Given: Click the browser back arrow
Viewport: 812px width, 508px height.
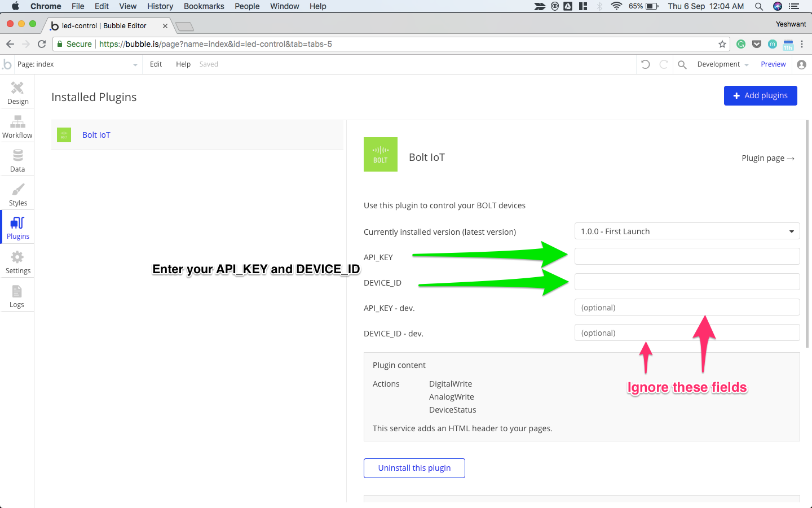Looking at the screenshot, I should (x=10, y=44).
